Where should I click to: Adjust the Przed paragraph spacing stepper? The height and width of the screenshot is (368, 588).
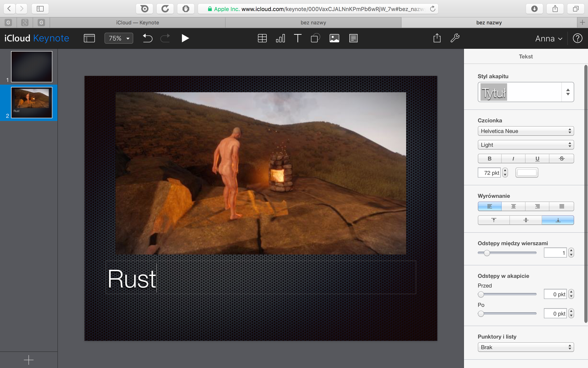[571, 294]
